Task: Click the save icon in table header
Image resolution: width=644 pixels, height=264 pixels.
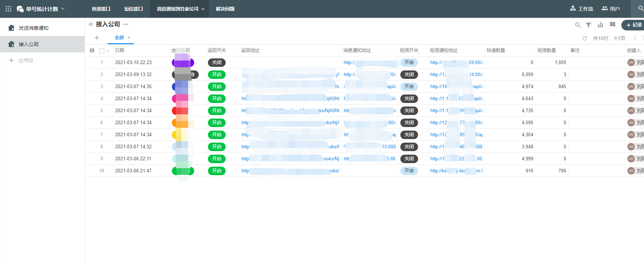Action: [x=92, y=51]
